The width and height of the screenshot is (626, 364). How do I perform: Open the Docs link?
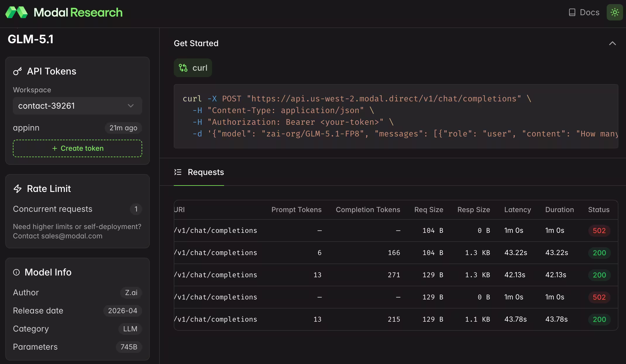point(589,12)
